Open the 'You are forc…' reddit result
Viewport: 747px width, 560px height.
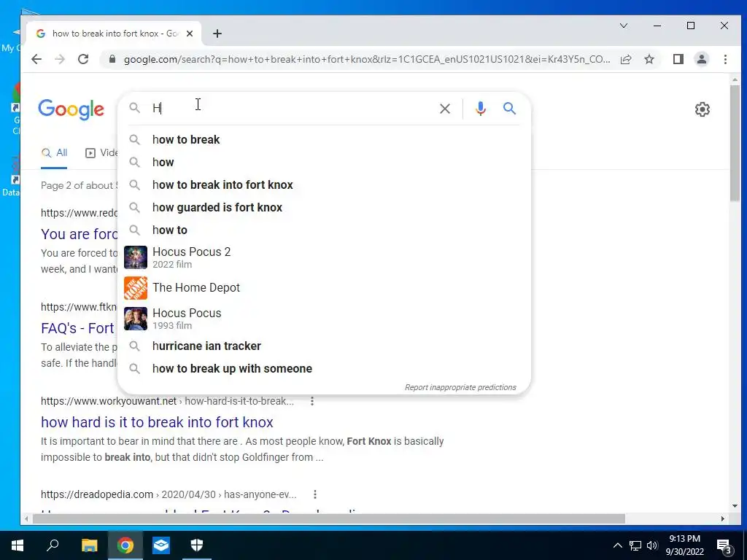(x=79, y=234)
